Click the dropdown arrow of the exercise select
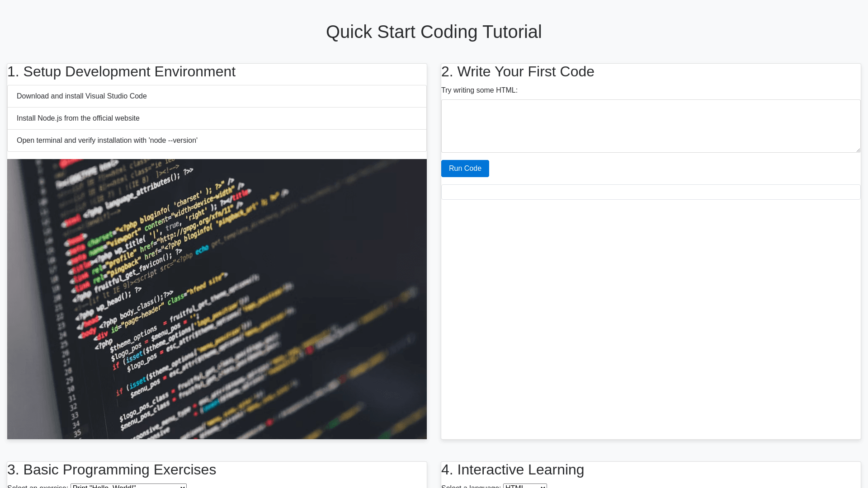Viewport: 868px width, 488px height. (x=183, y=486)
